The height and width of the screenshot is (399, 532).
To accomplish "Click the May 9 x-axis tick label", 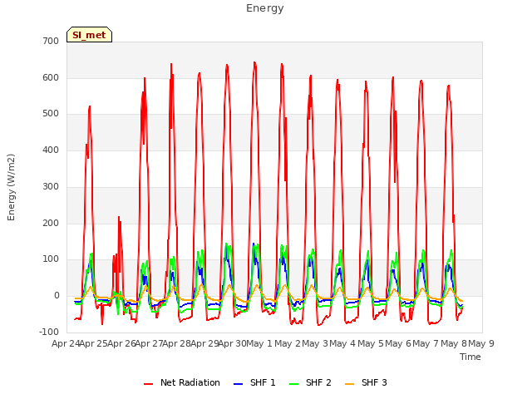I will click(x=481, y=343).
